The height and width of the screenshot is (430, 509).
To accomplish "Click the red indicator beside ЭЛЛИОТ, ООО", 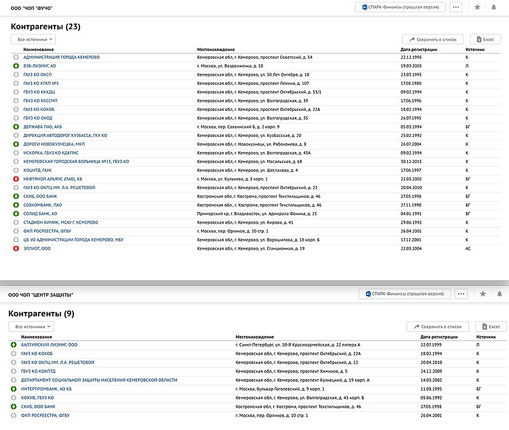I will pos(16,248).
